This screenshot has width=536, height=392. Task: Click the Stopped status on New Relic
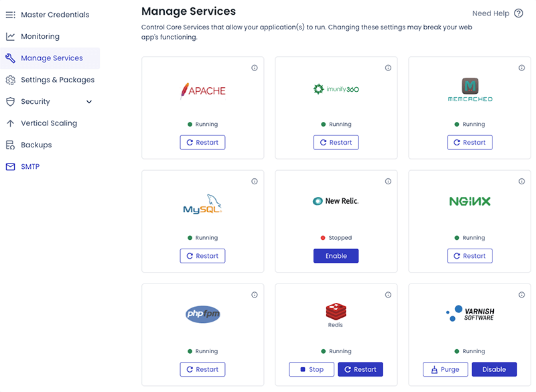336,237
